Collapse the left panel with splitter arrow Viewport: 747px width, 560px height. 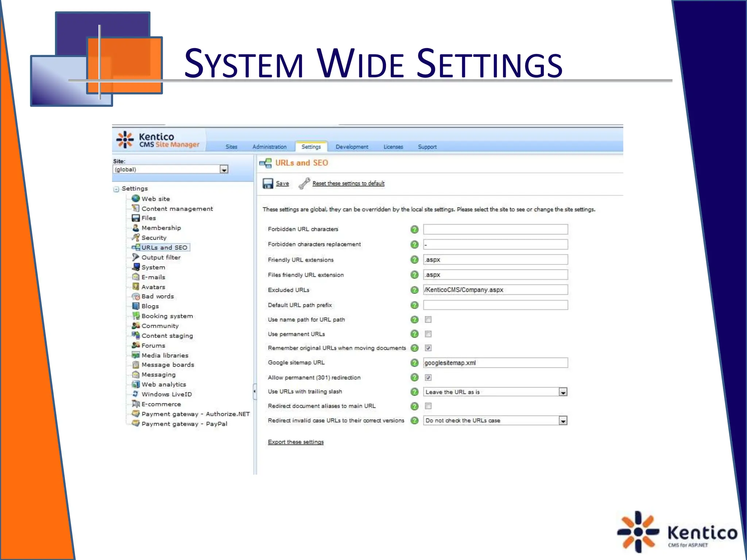(255, 392)
